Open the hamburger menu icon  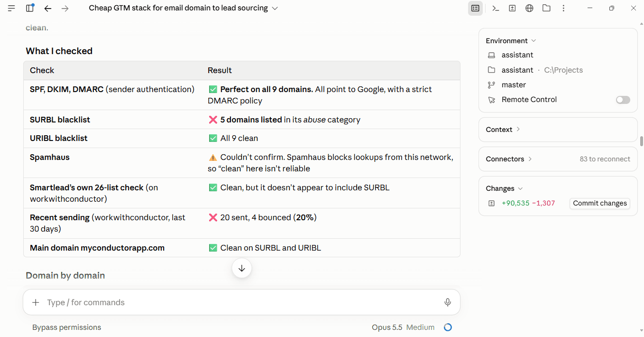11,8
